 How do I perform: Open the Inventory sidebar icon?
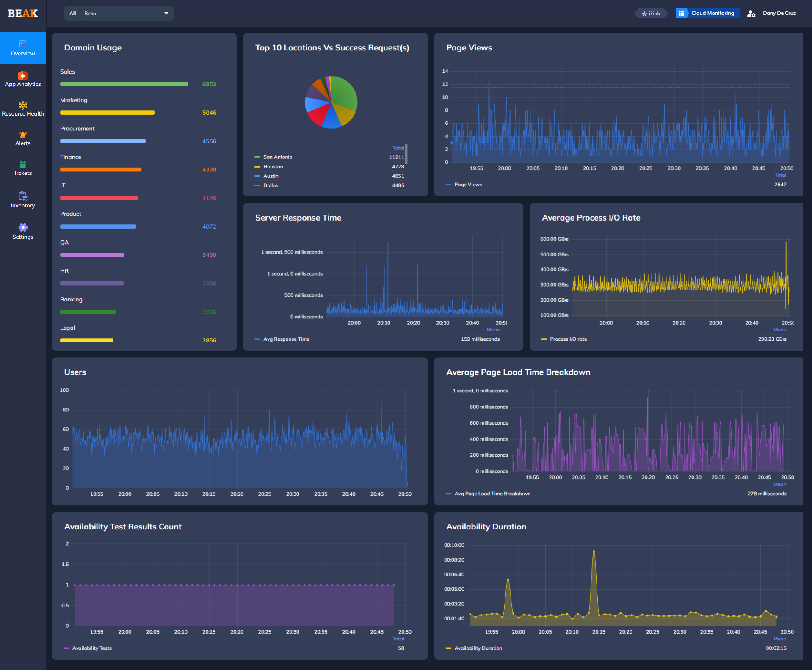click(x=23, y=196)
